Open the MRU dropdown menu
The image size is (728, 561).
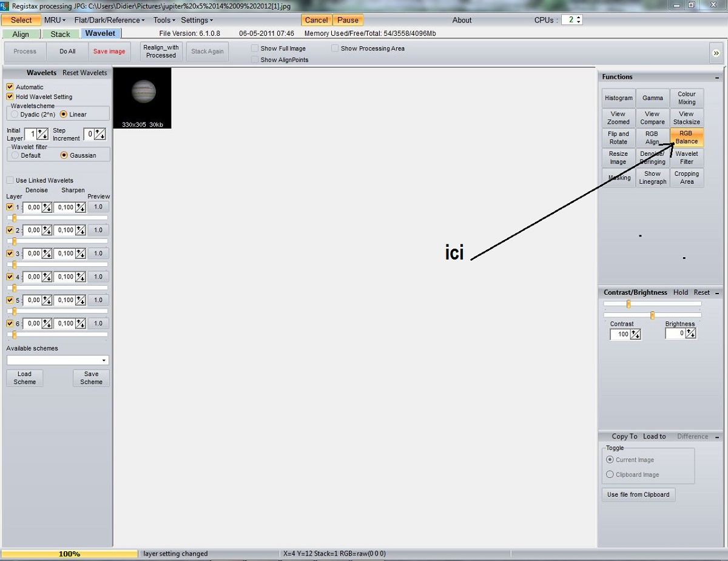(55, 20)
